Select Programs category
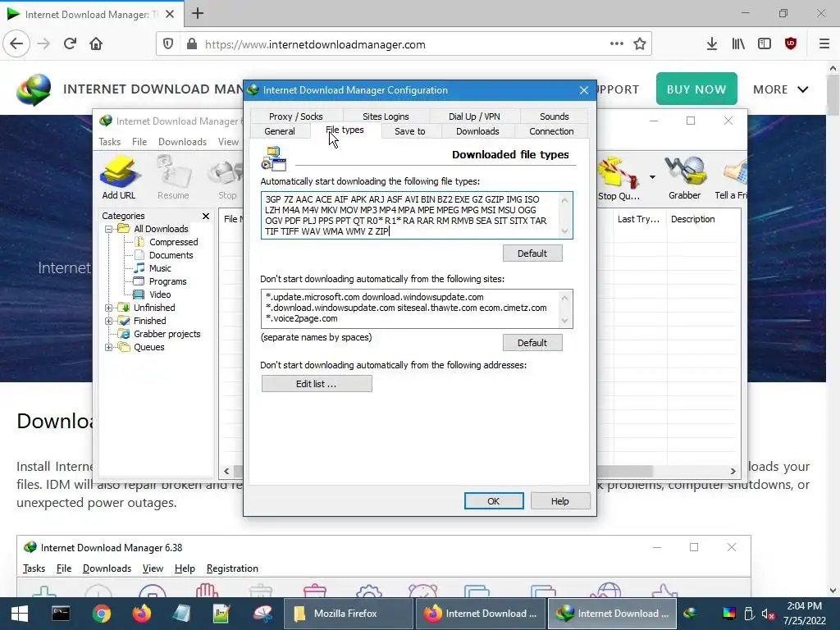840x630 pixels. (x=167, y=282)
